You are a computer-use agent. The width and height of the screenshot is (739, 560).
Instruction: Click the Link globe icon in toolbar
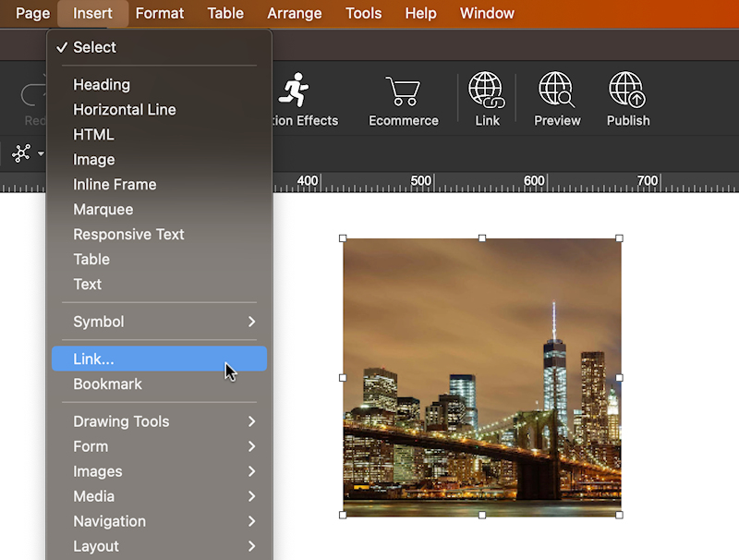pos(487,91)
